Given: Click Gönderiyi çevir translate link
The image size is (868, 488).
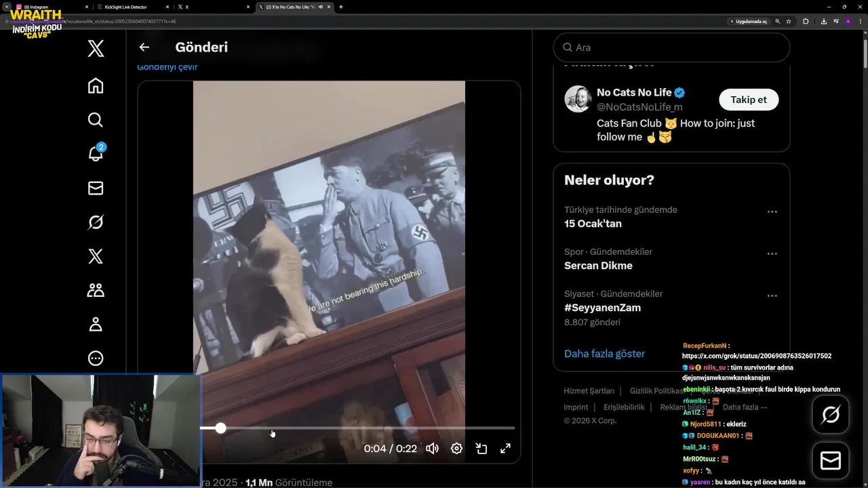Looking at the screenshot, I should coord(167,66).
